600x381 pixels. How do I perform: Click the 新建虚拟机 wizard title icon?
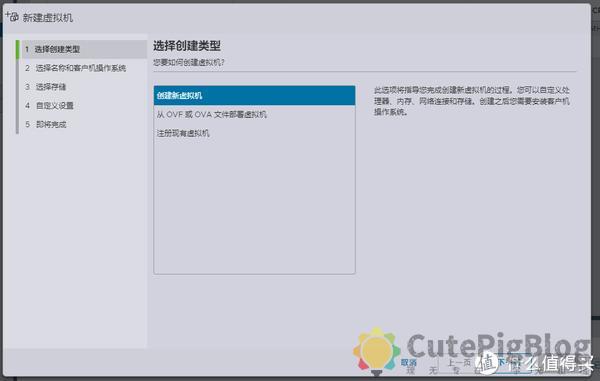pos(12,17)
